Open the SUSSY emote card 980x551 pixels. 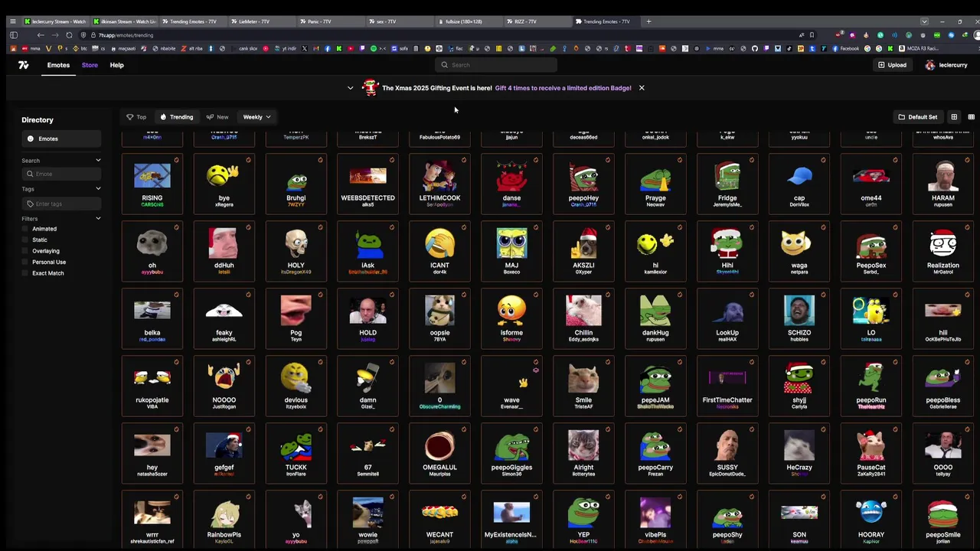[x=727, y=452]
